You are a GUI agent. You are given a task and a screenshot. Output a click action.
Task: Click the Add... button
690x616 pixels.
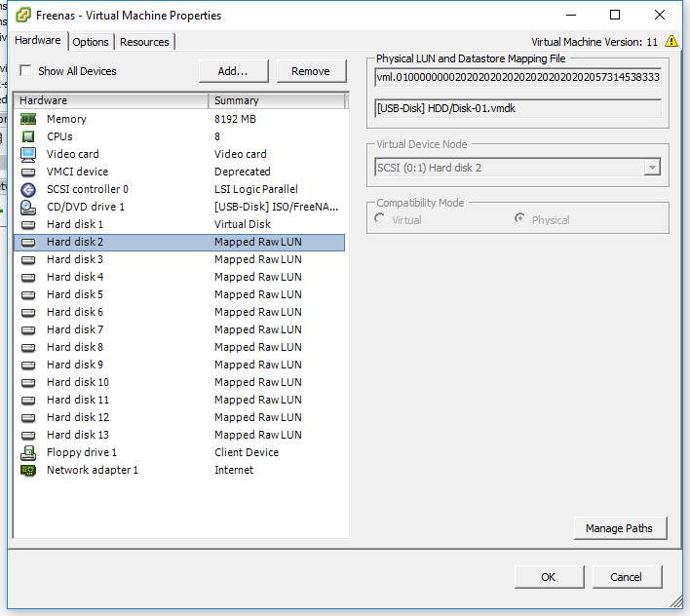[233, 71]
